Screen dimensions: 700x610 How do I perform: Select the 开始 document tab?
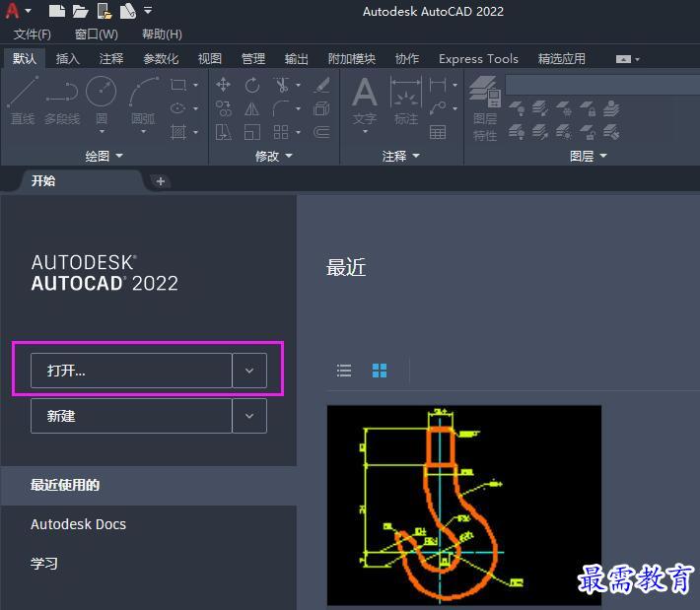click(81, 180)
